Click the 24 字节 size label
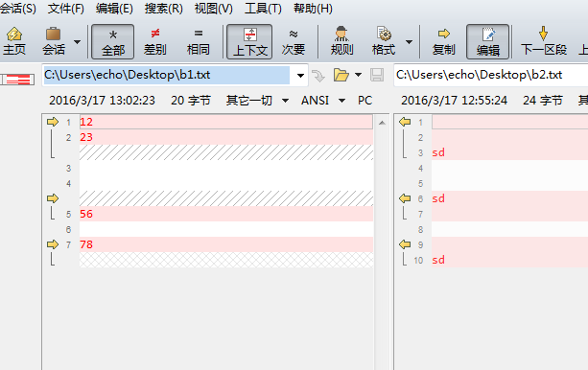Viewport: 588px width, 370px height. point(543,101)
